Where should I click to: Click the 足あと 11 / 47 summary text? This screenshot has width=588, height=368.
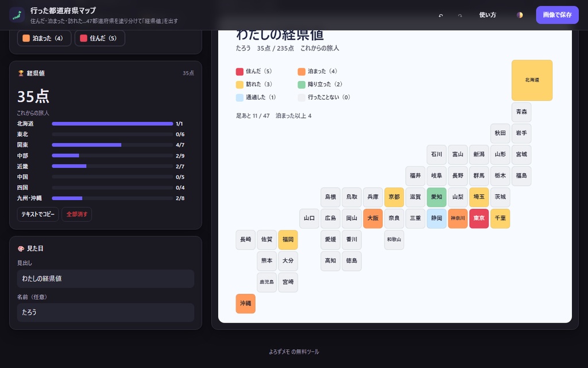[253, 116]
